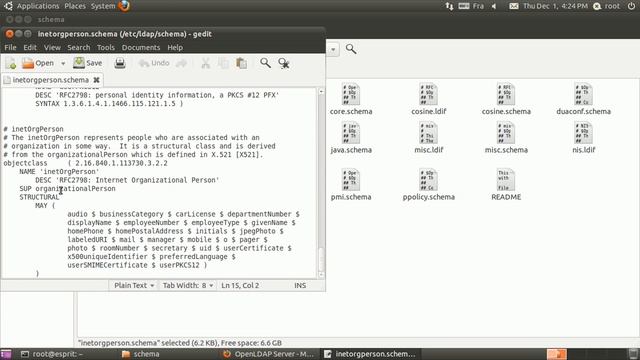Click the vertical scrollbar in the editor
Image resolution: width=640 pixels, height=360 pixels.
click(321, 183)
